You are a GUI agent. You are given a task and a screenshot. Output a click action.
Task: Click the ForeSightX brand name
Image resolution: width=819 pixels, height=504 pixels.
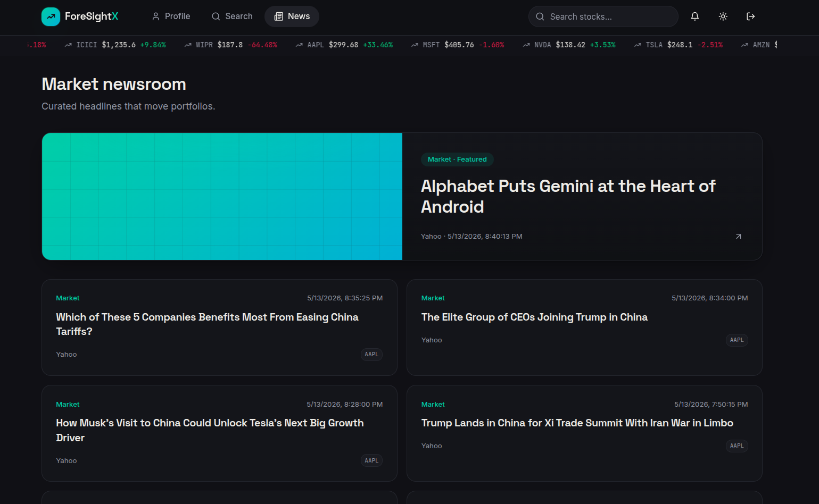92,16
